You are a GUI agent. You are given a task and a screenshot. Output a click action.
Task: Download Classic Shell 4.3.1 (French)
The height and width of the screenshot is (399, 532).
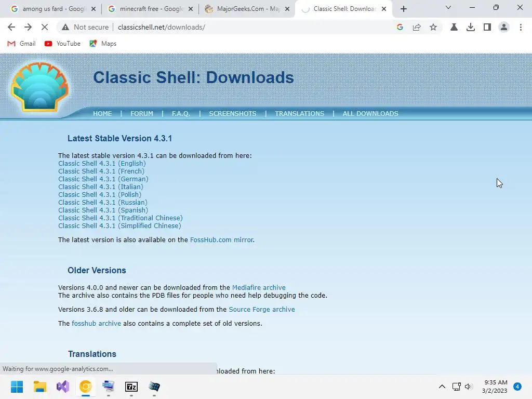(101, 171)
